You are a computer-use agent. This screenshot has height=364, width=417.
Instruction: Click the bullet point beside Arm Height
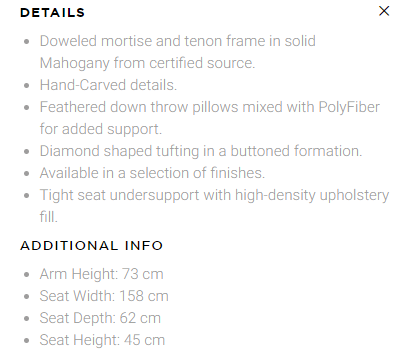click(27, 275)
